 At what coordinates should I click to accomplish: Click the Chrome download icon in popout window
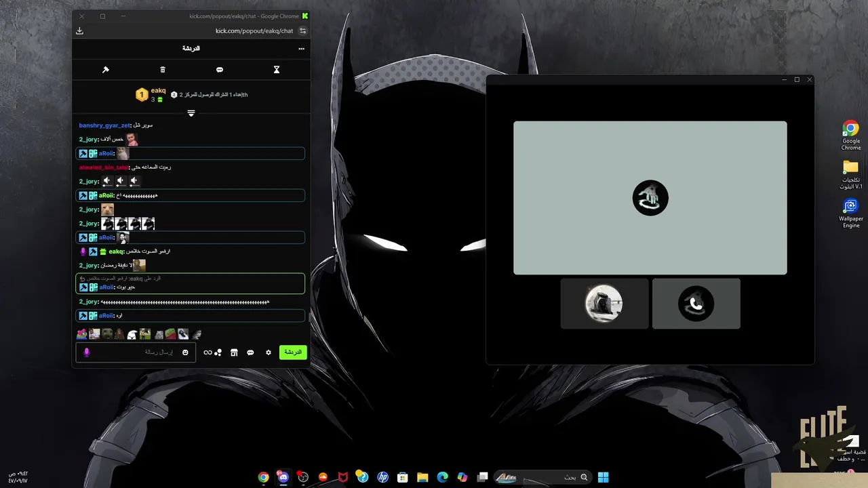click(x=79, y=30)
